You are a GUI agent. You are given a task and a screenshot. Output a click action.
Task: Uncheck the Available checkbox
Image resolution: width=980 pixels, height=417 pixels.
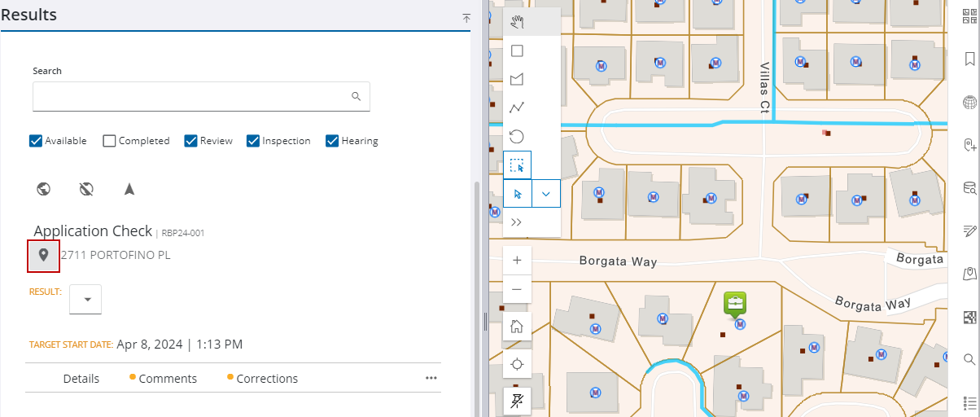36,141
